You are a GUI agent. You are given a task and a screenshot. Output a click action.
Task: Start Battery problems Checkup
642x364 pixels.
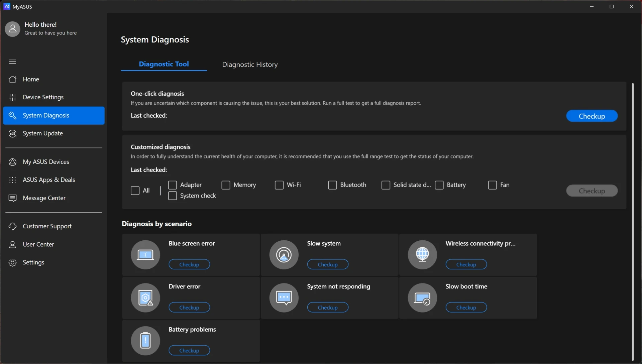coord(189,350)
